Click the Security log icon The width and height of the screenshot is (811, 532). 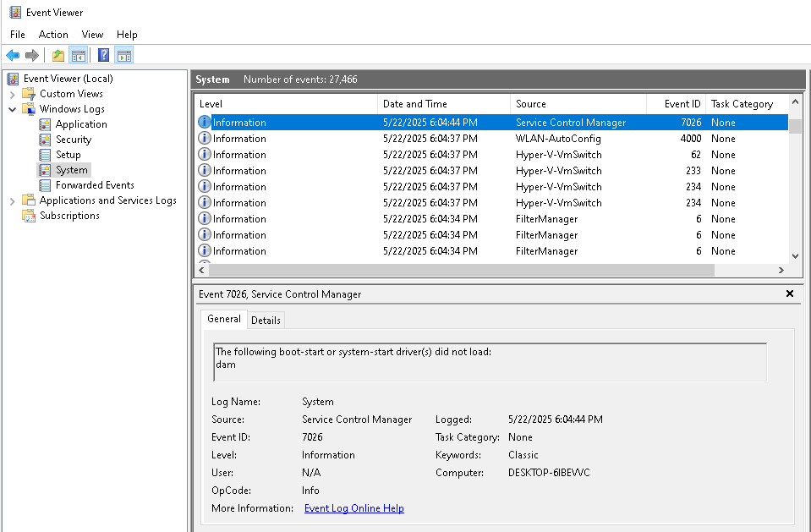coord(45,140)
